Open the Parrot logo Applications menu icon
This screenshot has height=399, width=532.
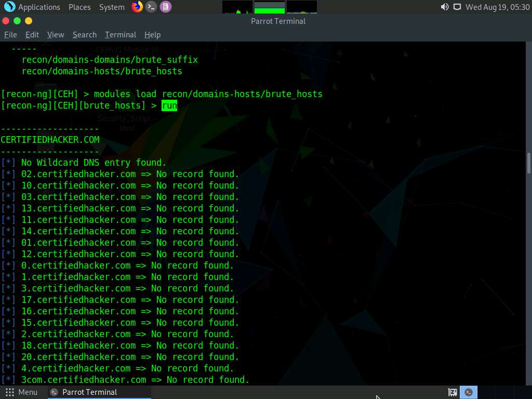[9, 6]
